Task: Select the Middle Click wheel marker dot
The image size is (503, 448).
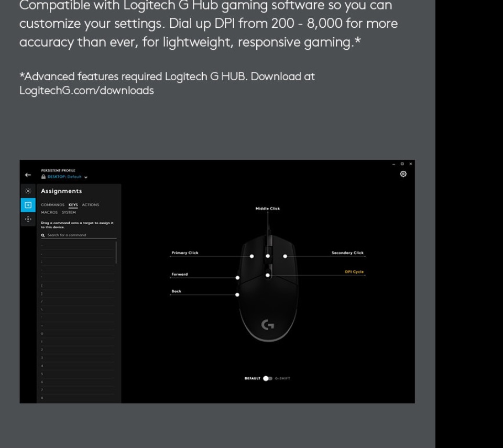Action: pos(268,256)
